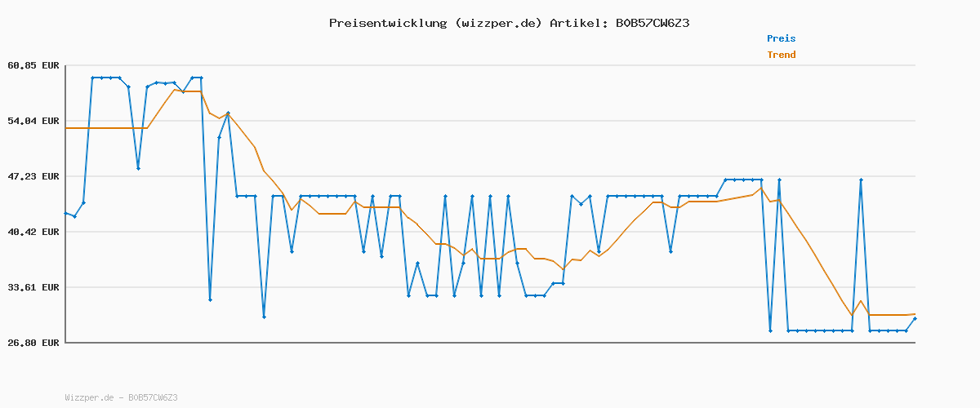Click the 54.04 EUR axis label

coord(33,121)
